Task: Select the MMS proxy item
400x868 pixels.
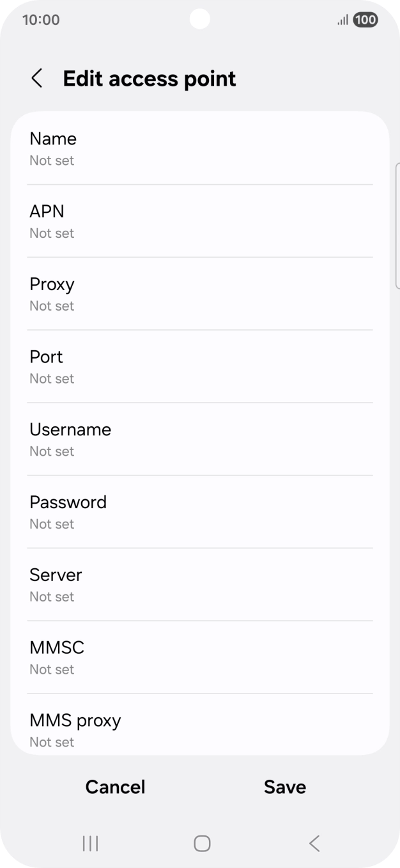Action: click(199, 729)
